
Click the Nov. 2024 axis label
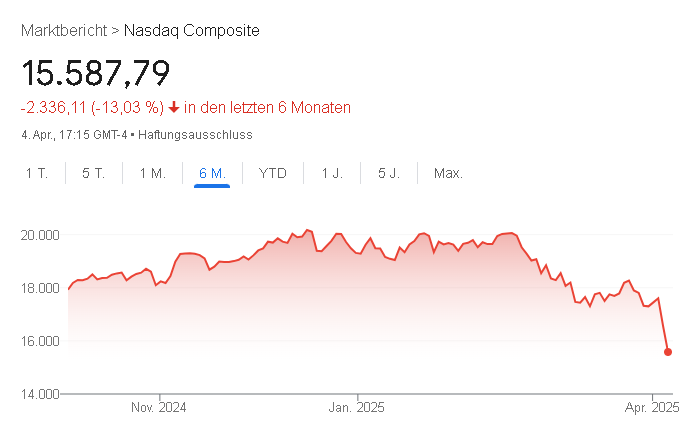click(159, 407)
